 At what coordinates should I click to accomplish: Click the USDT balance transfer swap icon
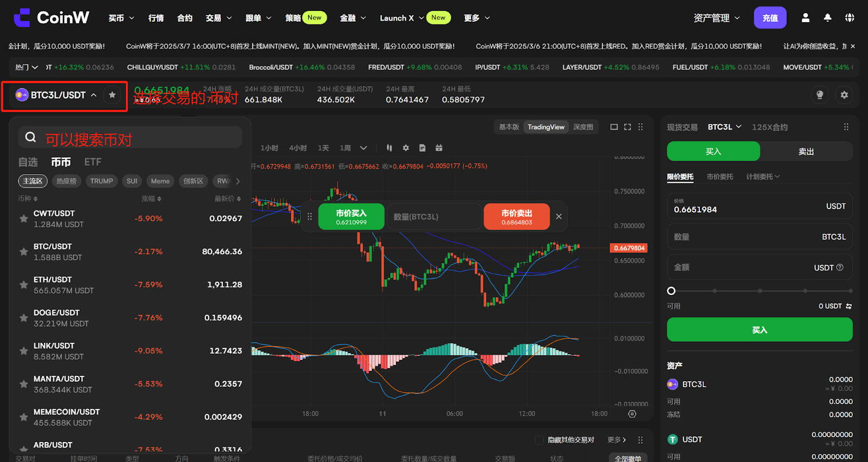coord(849,306)
